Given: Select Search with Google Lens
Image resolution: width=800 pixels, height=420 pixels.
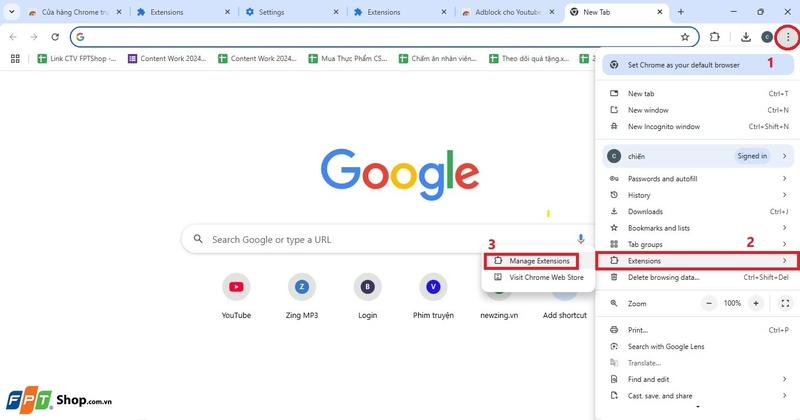Looking at the screenshot, I should [x=698, y=346].
